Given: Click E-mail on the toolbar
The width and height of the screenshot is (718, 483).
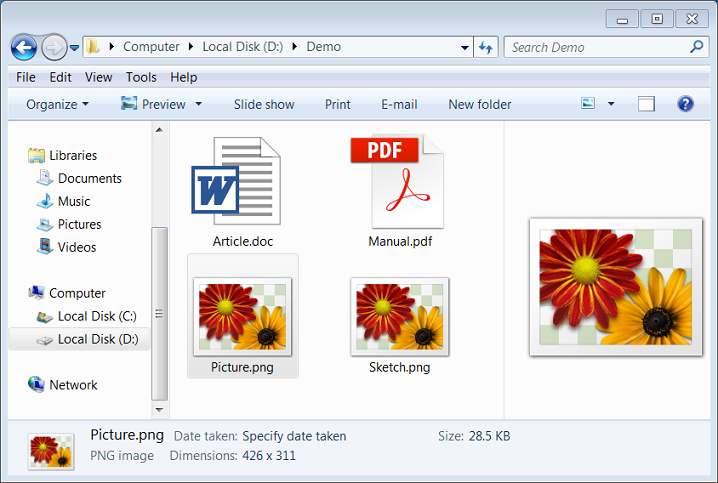Looking at the screenshot, I should pos(399,104).
